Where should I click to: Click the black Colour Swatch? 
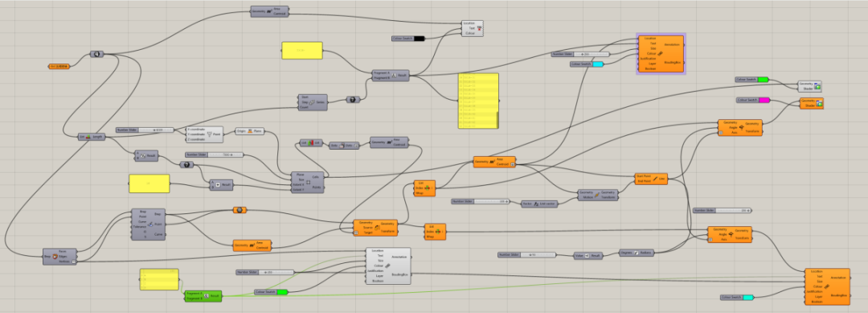click(408, 39)
